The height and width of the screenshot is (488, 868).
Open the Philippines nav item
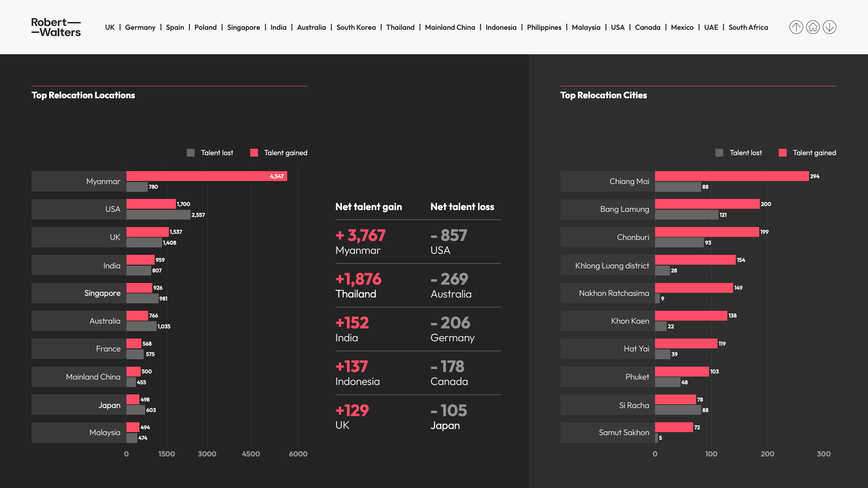(544, 27)
